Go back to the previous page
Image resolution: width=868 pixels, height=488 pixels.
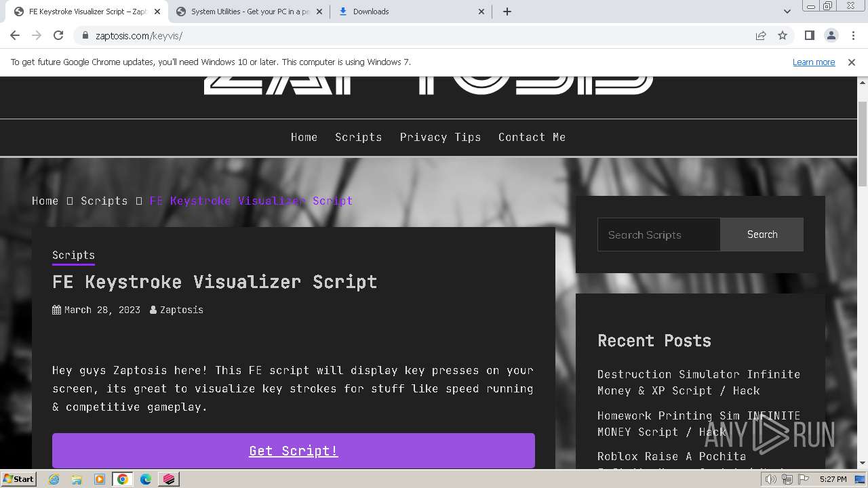15,35
